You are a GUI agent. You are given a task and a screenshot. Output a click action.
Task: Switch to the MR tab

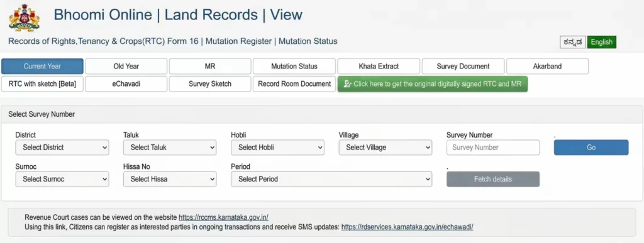pos(210,67)
